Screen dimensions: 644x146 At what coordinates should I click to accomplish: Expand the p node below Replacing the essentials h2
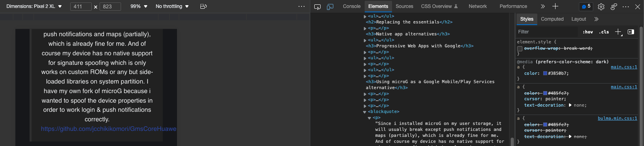click(x=365, y=28)
